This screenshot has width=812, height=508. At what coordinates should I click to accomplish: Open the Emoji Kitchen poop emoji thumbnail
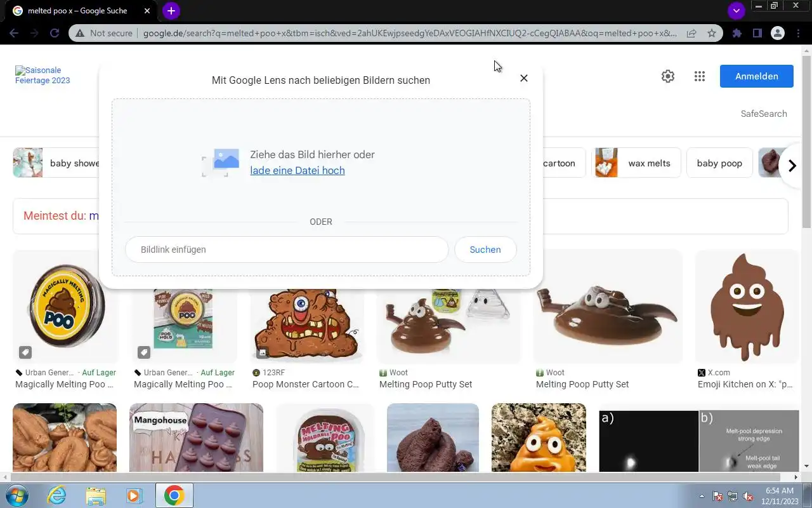(x=747, y=307)
